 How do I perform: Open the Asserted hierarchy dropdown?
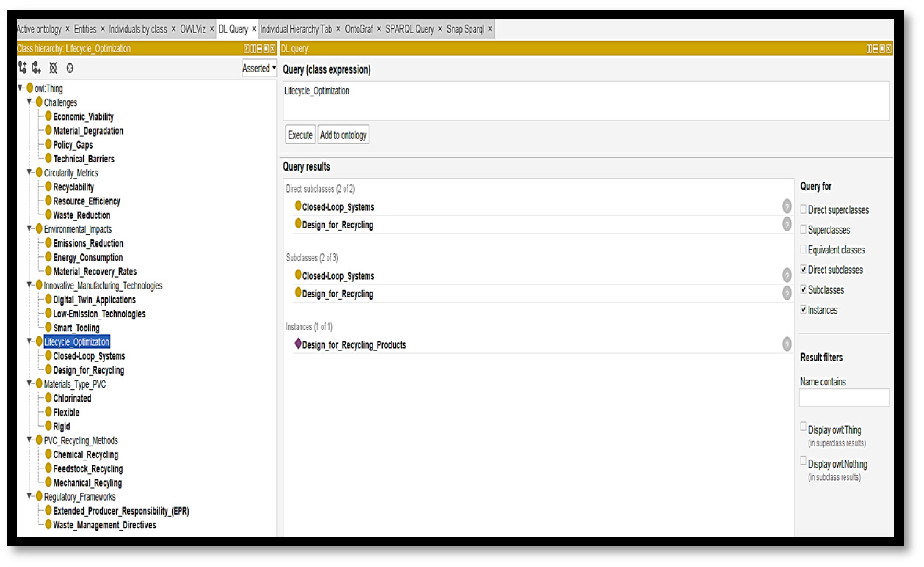[259, 68]
